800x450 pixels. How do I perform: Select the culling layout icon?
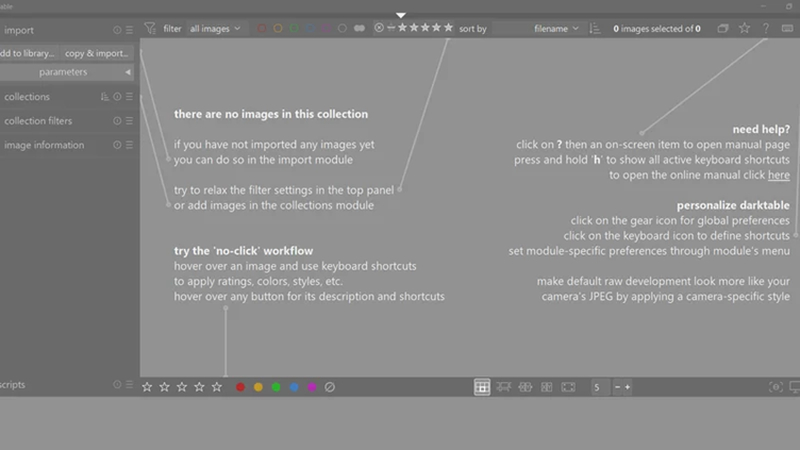click(525, 387)
